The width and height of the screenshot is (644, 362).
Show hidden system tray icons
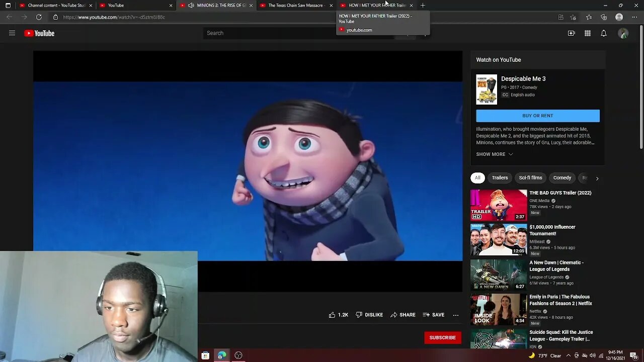[x=569, y=355]
